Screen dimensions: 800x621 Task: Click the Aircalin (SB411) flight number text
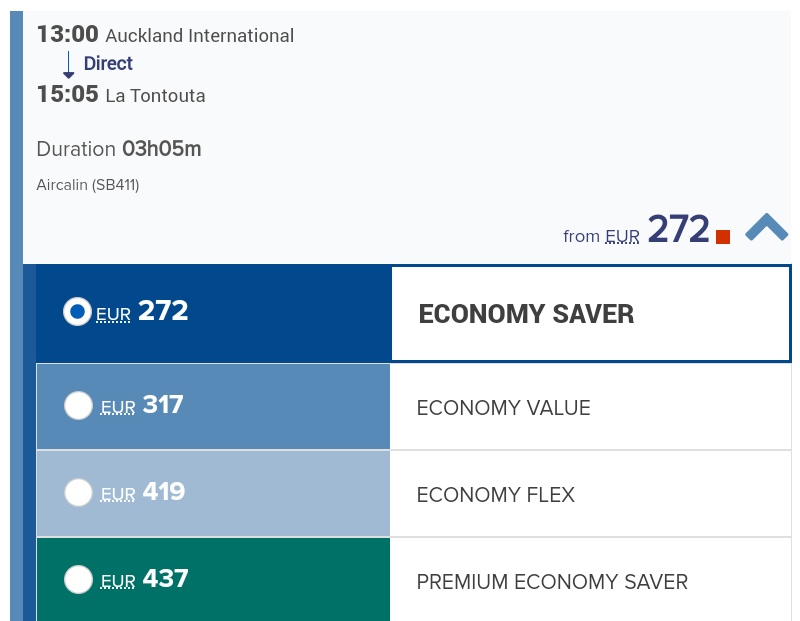[x=88, y=185]
